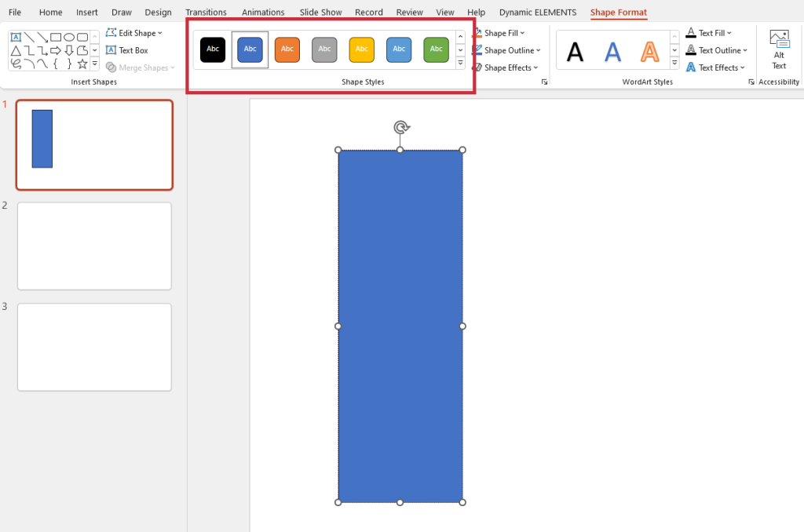The image size is (804, 532).
Task: Choose the oval shape from Insert Shapes
Action: (69, 37)
